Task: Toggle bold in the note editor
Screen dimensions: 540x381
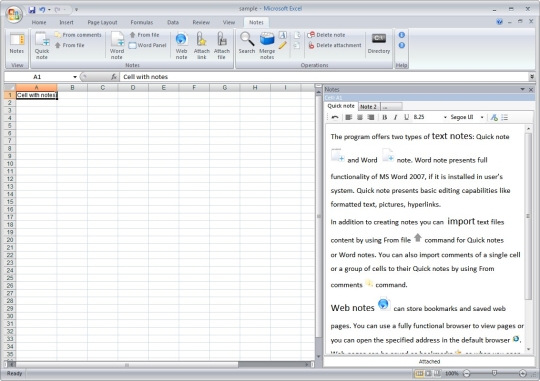Action: click(385, 117)
